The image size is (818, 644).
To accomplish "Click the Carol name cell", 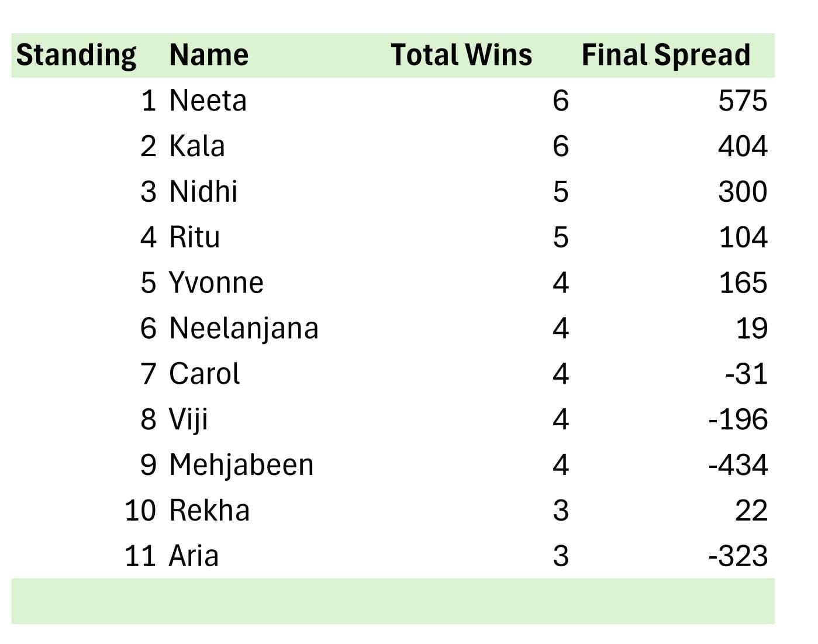I will [x=204, y=374].
